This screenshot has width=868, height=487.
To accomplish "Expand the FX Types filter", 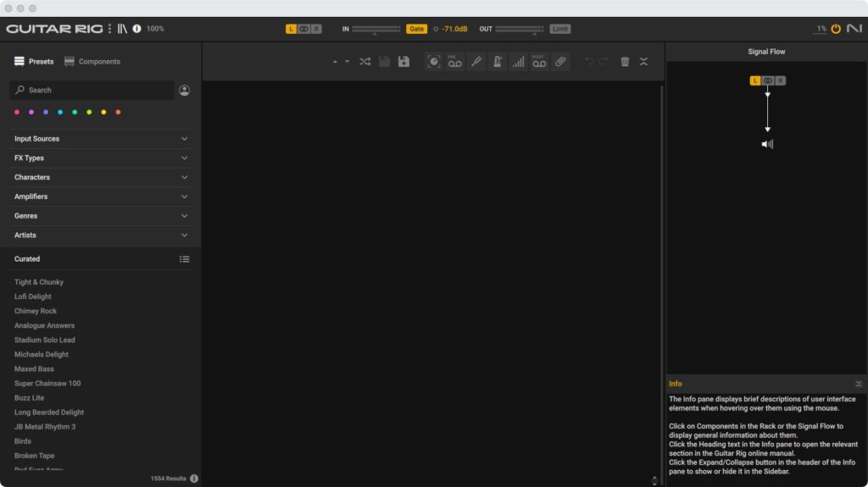I will pos(101,158).
